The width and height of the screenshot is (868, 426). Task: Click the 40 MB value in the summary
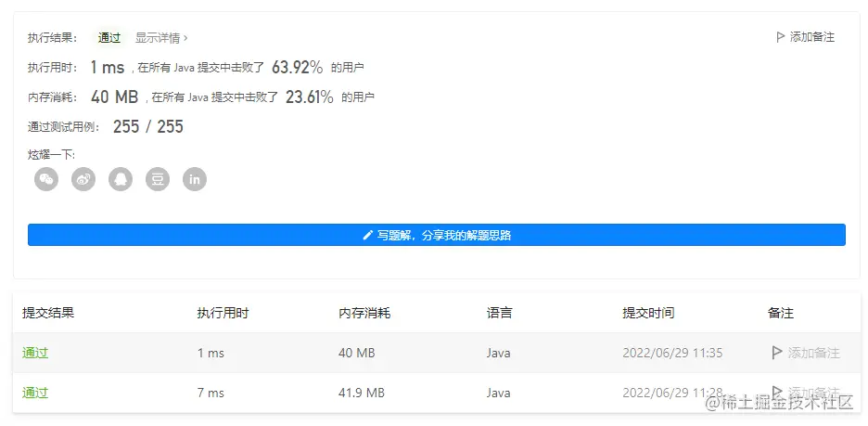tap(115, 97)
